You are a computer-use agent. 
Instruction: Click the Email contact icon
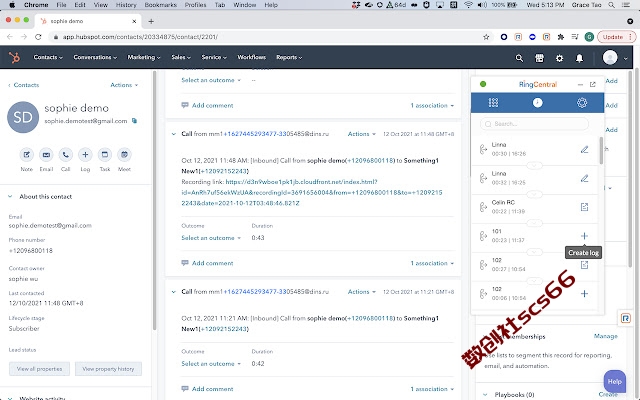(46, 155)
